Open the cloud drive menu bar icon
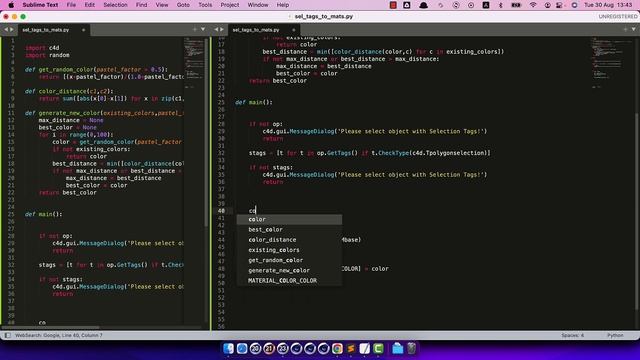The height and width of the screenshot is (360, 640). coord(407,5)
